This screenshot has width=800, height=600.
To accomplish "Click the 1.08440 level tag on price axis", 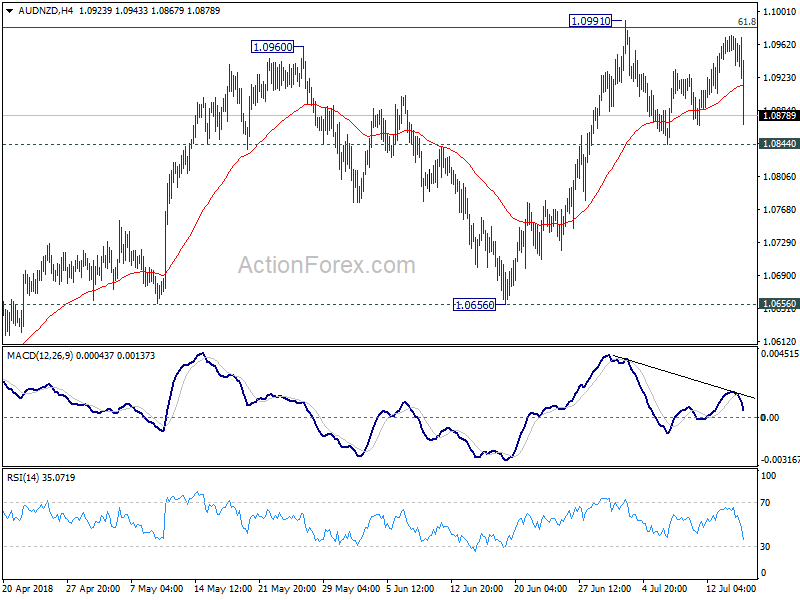I will (779, 144).
